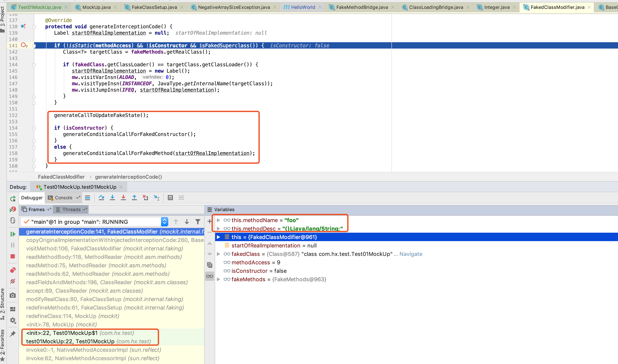Open the main thread selector dropdown
This screenshot has height=364, width=618.
[164, 222]
